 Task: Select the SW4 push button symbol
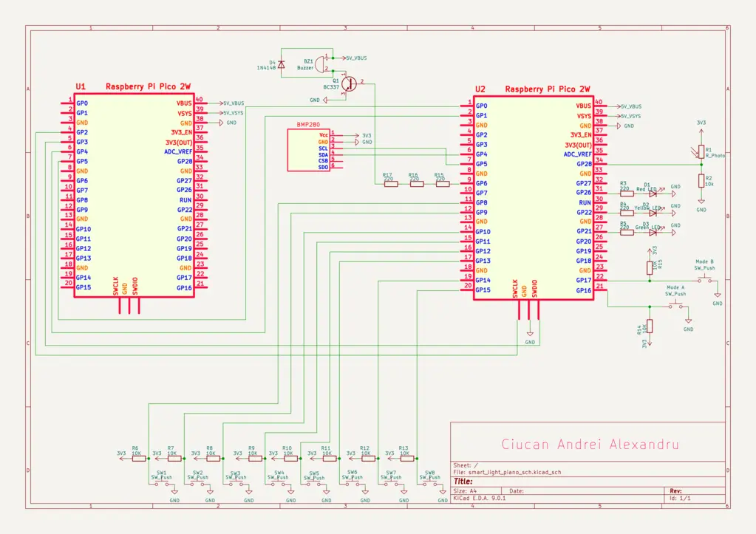coord(278,484)
